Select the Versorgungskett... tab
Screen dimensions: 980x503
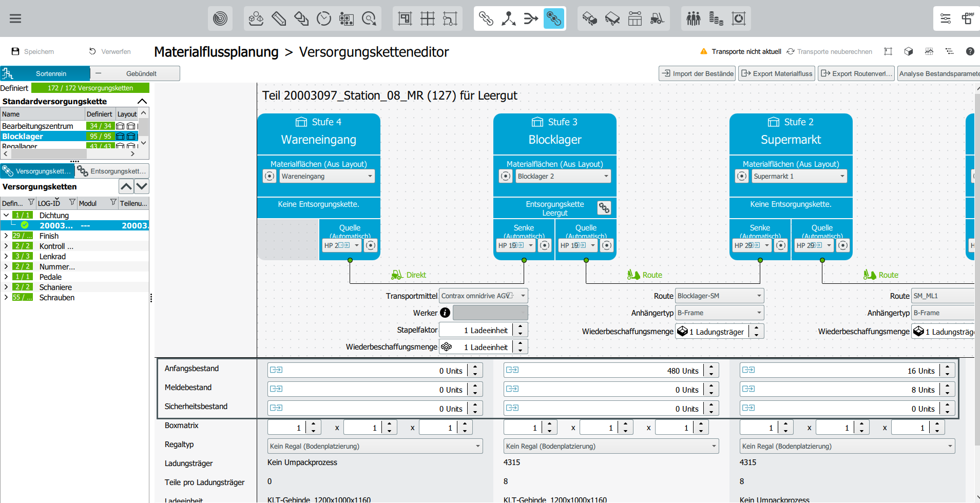tap(37, 171)
